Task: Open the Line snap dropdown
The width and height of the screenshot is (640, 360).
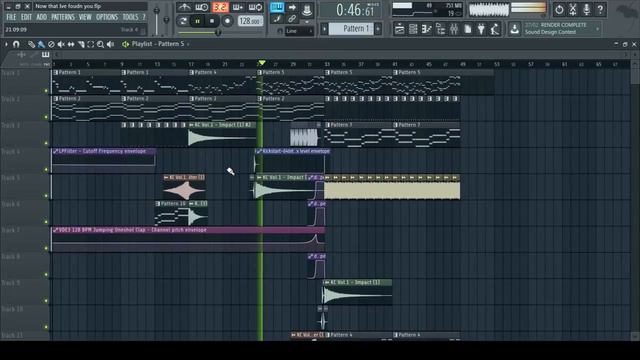Action: pos(299,31)
